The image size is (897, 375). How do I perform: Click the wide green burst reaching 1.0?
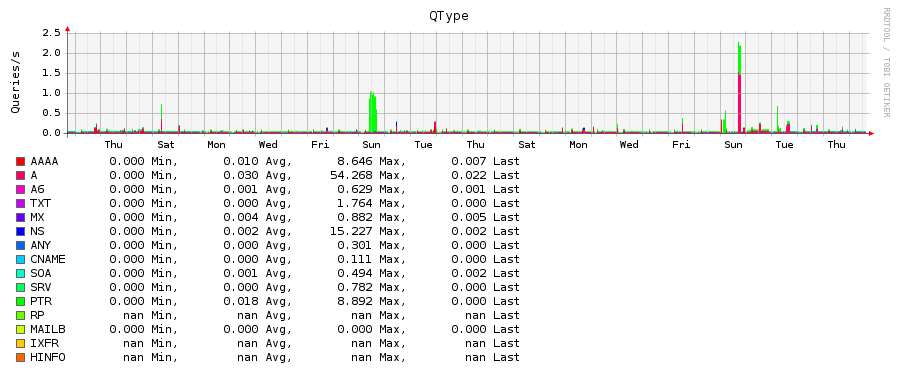point(373,111)
